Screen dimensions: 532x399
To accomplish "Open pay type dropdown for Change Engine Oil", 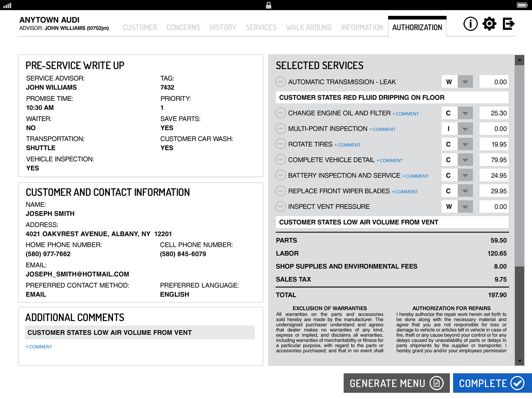I will [x=465, y=113].
